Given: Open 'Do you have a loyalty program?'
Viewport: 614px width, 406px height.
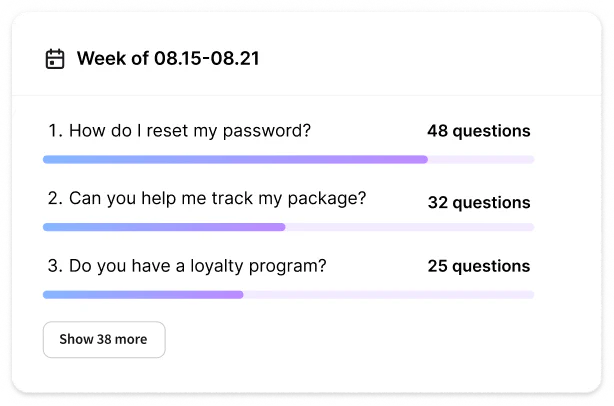Looking at the screenshot, I should click(197, 267).
